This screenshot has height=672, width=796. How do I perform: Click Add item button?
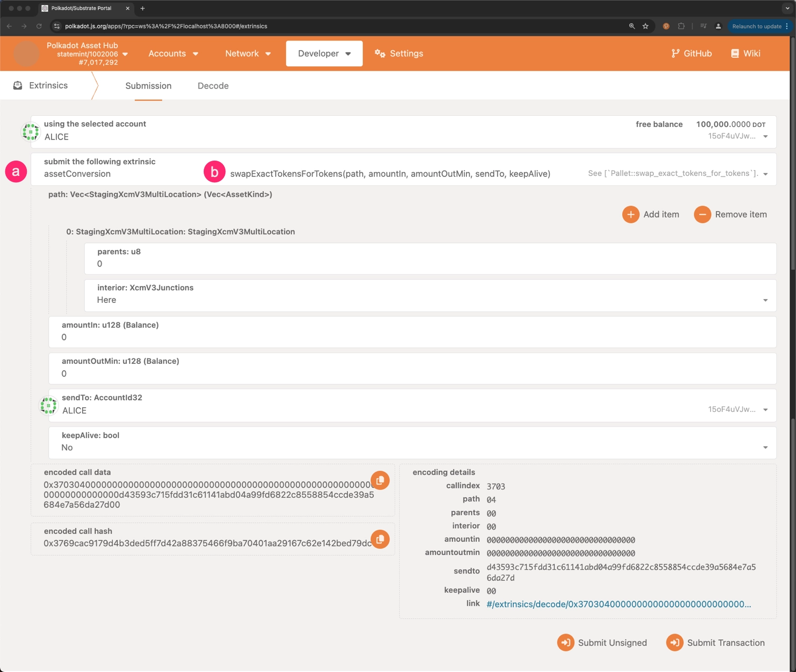click(x=651, y=214)
